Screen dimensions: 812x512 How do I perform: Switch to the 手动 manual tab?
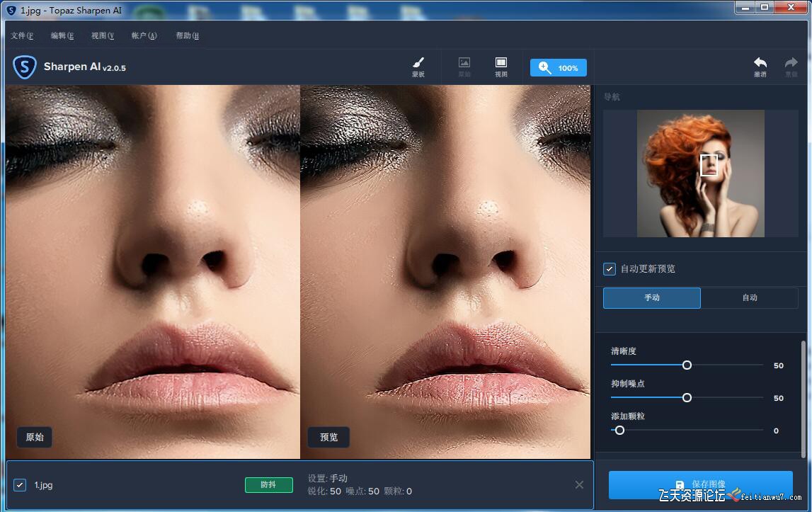[x=652, y=298]
